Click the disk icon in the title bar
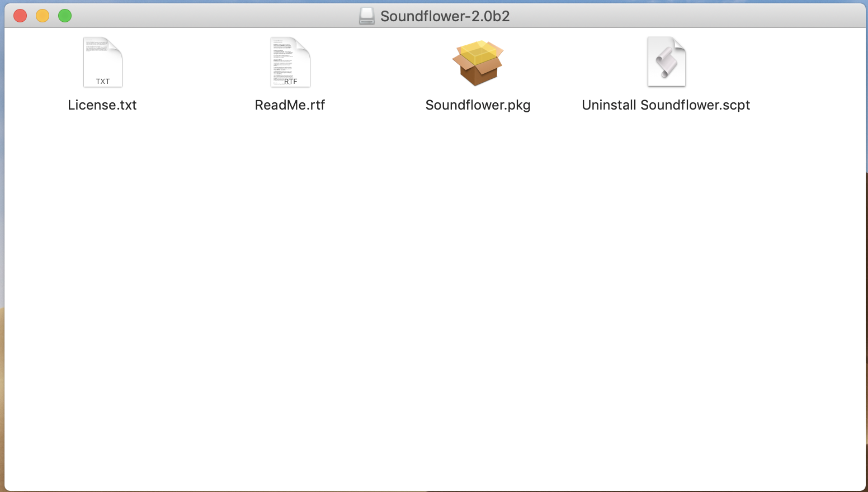 click(x=366, y=16)
